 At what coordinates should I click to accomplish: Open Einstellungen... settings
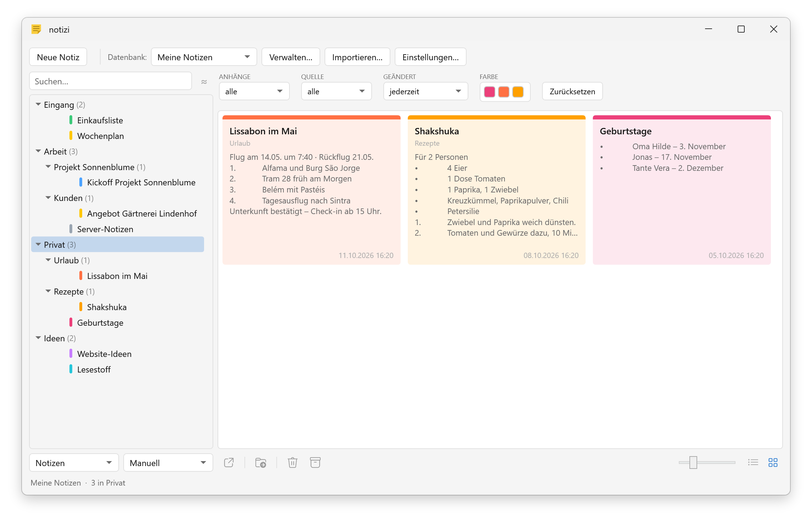click(x=430, y=57)
